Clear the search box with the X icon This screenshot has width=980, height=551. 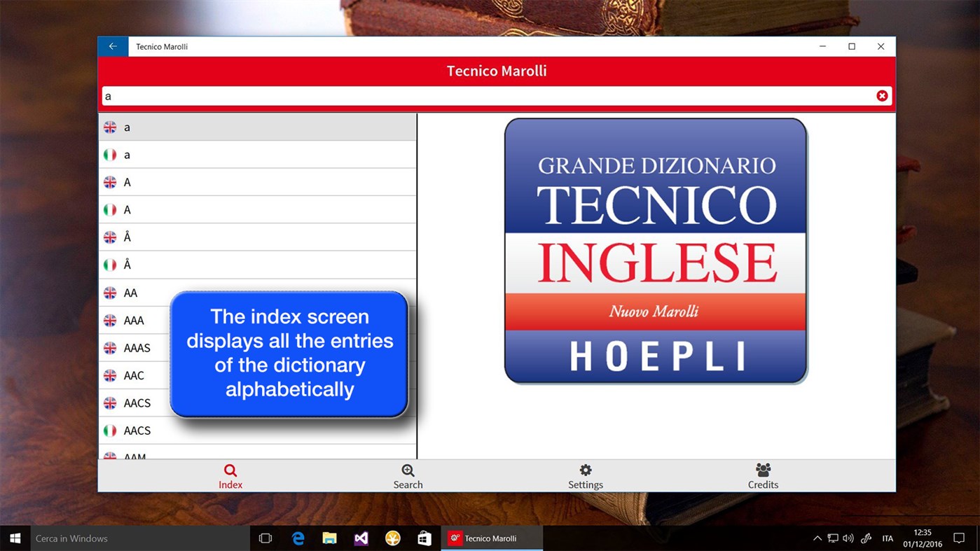pos(882,95)
